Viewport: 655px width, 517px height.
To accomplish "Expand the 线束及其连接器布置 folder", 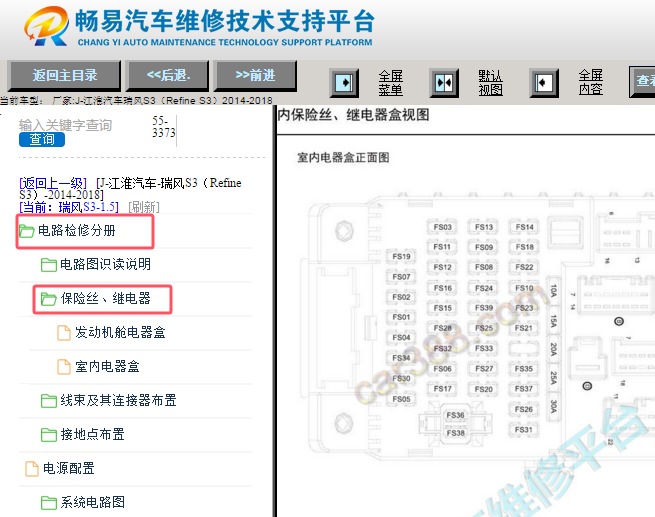I will [x=118, y=400].
